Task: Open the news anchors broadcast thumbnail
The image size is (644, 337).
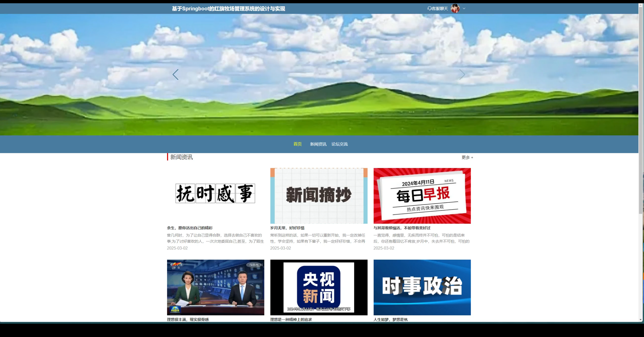Action: pyautogui.click(x=215, y=287)
